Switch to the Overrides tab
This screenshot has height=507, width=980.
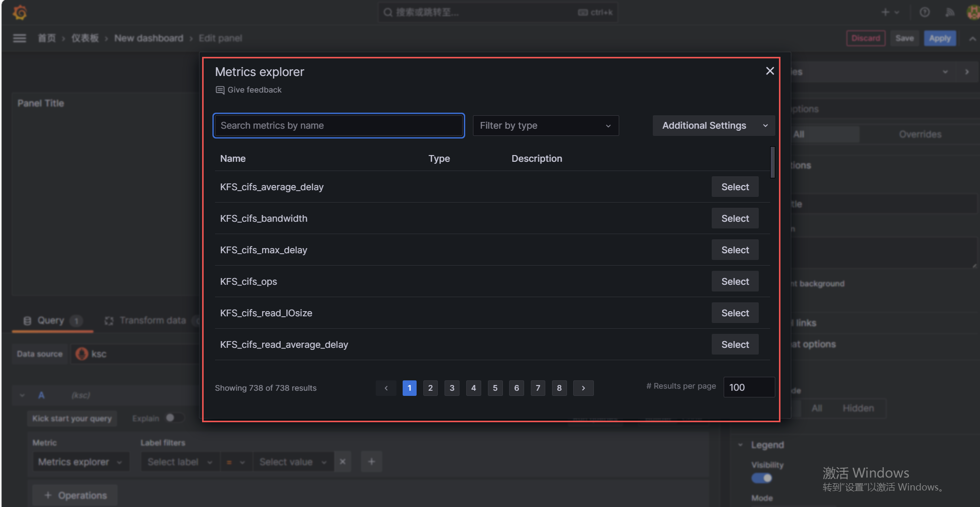(x=920, y=134)
